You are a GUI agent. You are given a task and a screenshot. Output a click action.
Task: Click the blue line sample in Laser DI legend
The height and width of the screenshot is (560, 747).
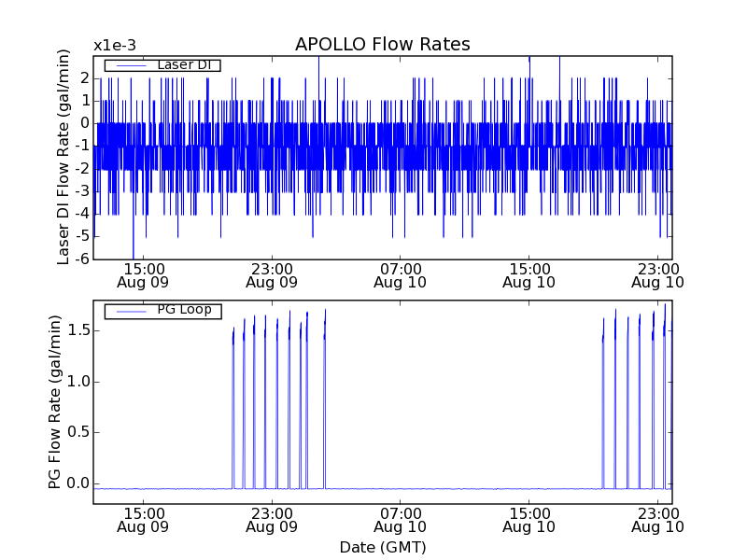(x=131, y=65)
